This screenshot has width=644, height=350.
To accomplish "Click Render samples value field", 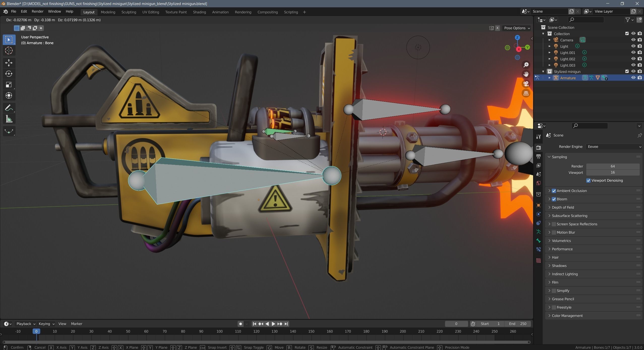I will 613,166.
